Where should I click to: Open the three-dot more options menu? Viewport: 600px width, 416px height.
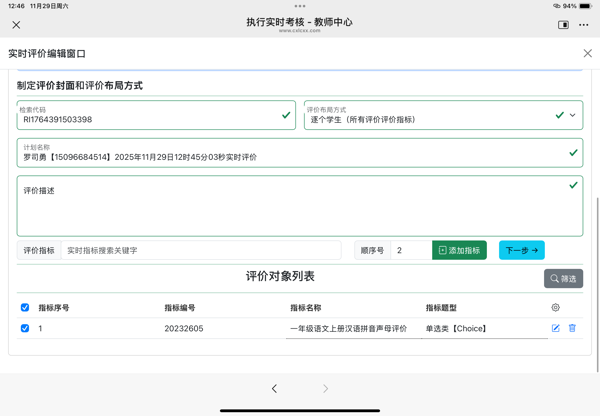point(584,25)
